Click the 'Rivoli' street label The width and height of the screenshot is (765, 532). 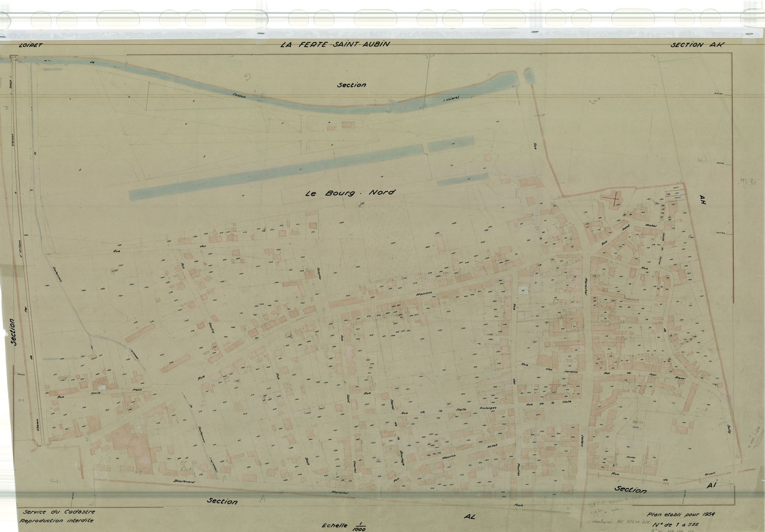point(710,474)
